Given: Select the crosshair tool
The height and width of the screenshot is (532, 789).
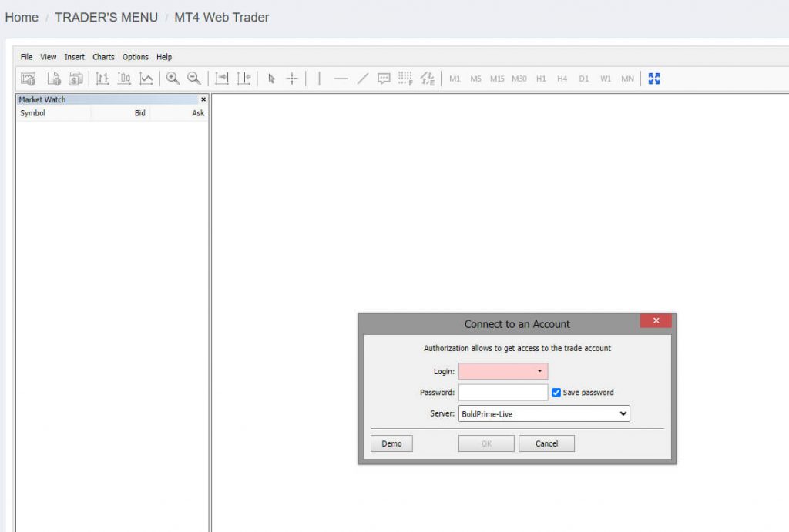Looking at the screenshot, I should pos(292,79).
